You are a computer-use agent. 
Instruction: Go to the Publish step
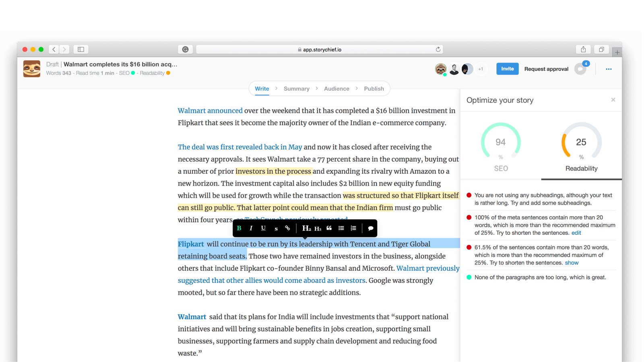tap(374, 89)
